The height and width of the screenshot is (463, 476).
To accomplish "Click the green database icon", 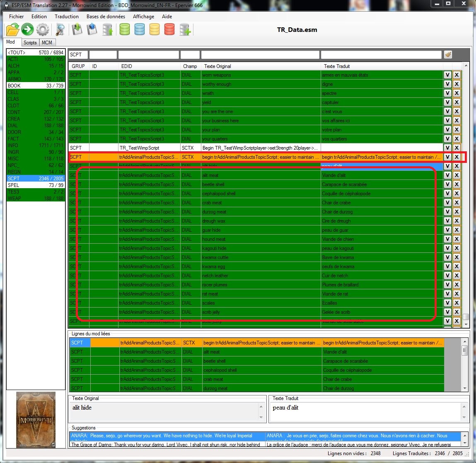I will [x=125, y=29].
